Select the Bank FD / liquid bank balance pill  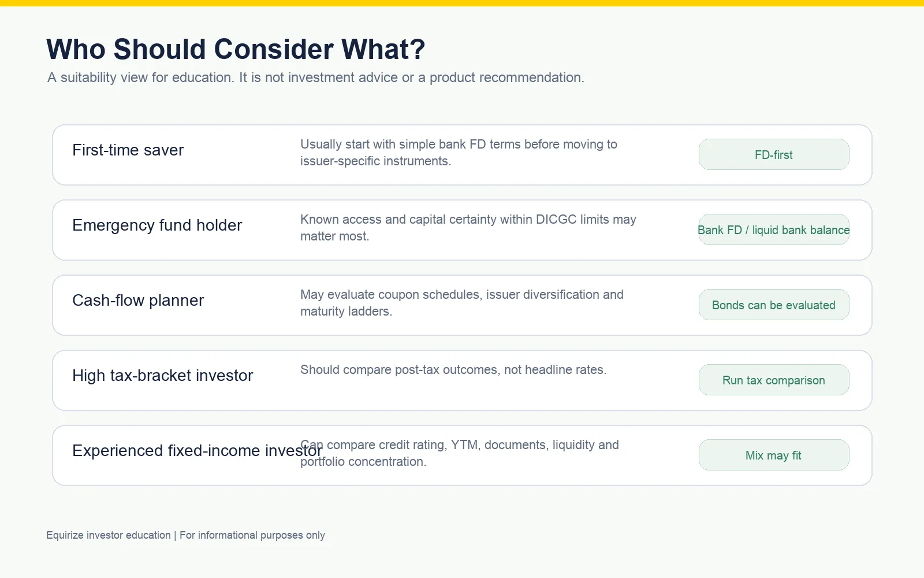(774, 229)
